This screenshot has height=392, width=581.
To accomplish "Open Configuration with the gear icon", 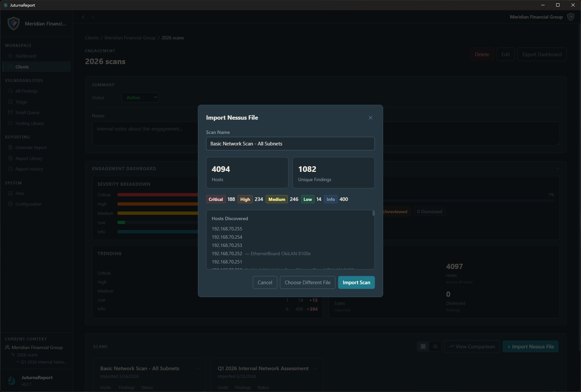I will (10, 204).
